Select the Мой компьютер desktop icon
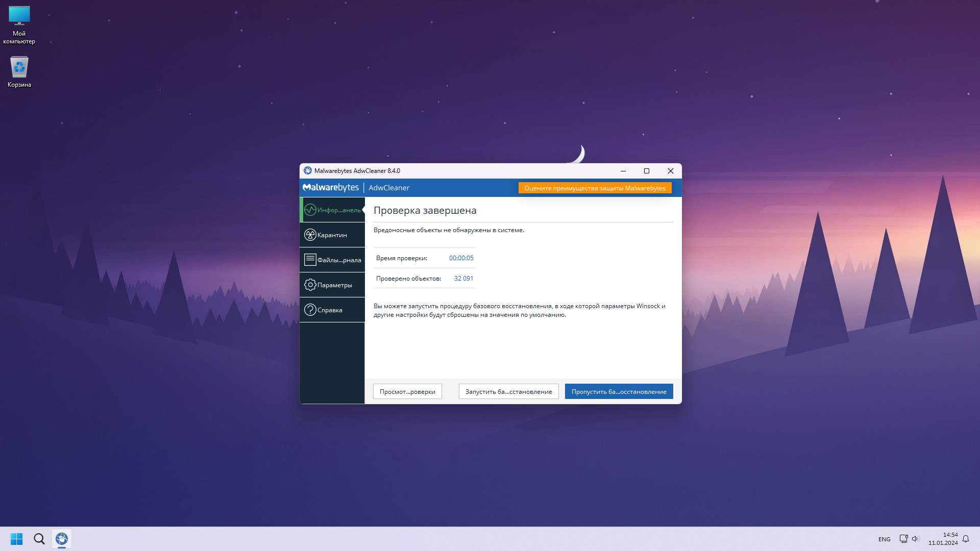980x551 pixels. pos(19,16)
